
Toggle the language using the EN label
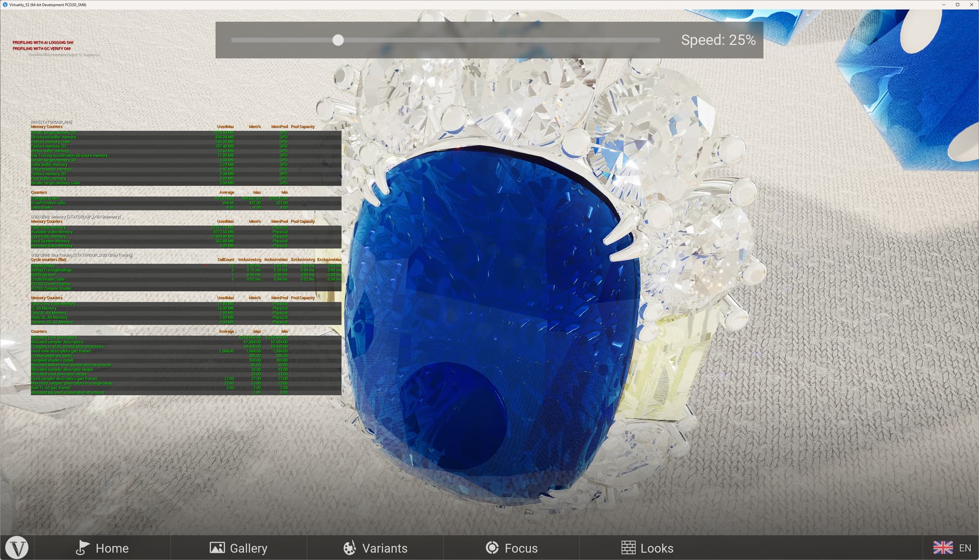(x=965, y=548)
